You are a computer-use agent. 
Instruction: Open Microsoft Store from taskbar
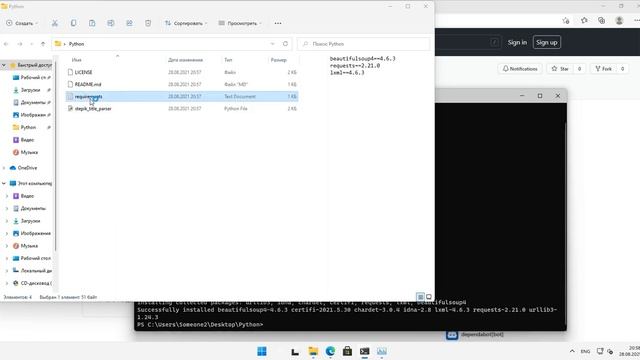347,351
